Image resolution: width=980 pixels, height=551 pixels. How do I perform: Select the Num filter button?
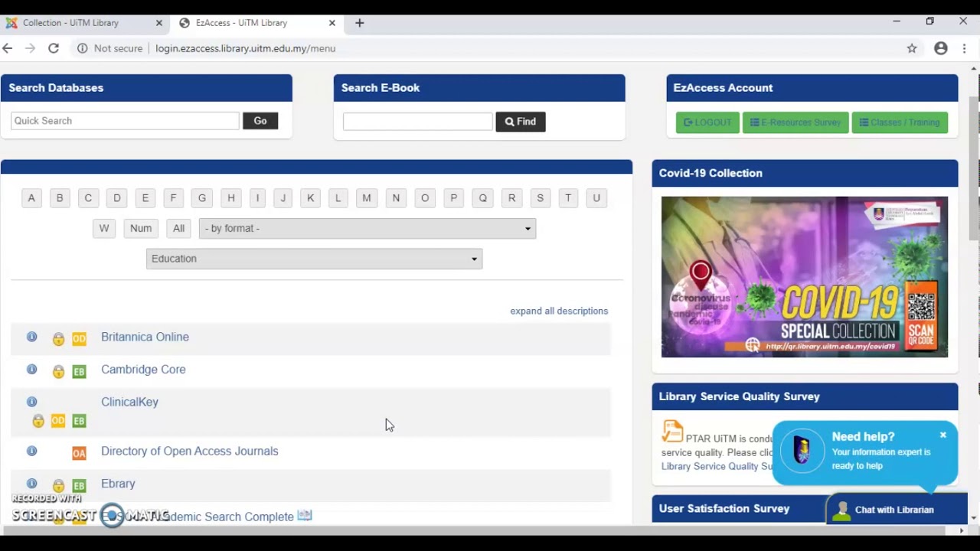141,228
